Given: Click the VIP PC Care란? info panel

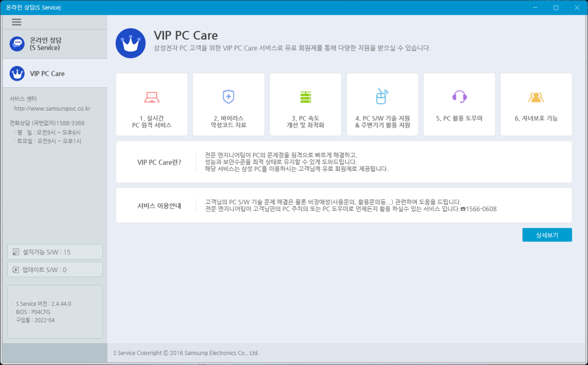Looking at the screenshot, I should 344,162.
